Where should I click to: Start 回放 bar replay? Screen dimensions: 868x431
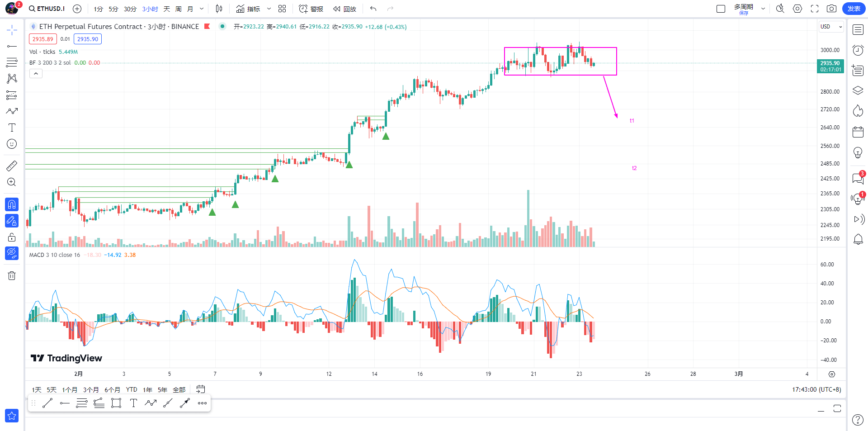coord(344,9)
